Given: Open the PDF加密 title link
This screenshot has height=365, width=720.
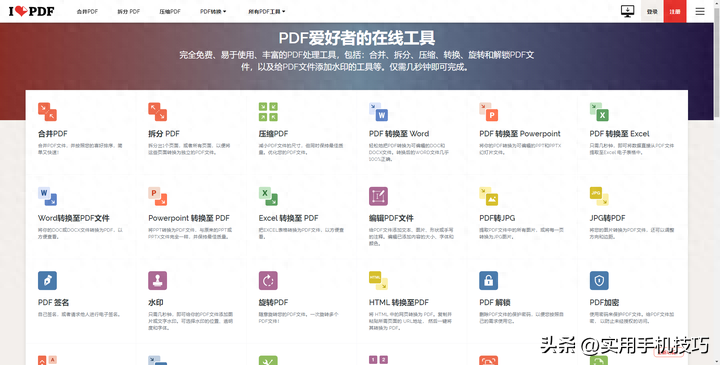Looking at the screenshot, I should 604,303.
